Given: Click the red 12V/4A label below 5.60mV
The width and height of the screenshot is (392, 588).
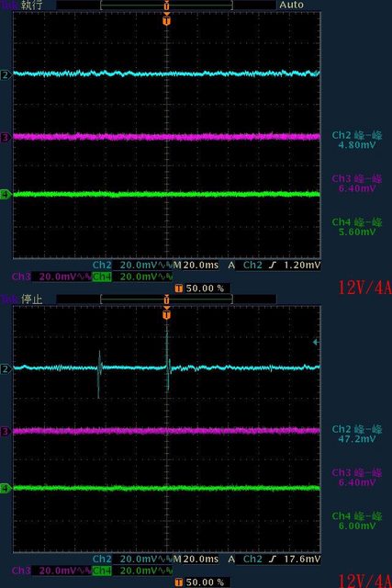Looking at the screenshot, I should coord(364,288).
